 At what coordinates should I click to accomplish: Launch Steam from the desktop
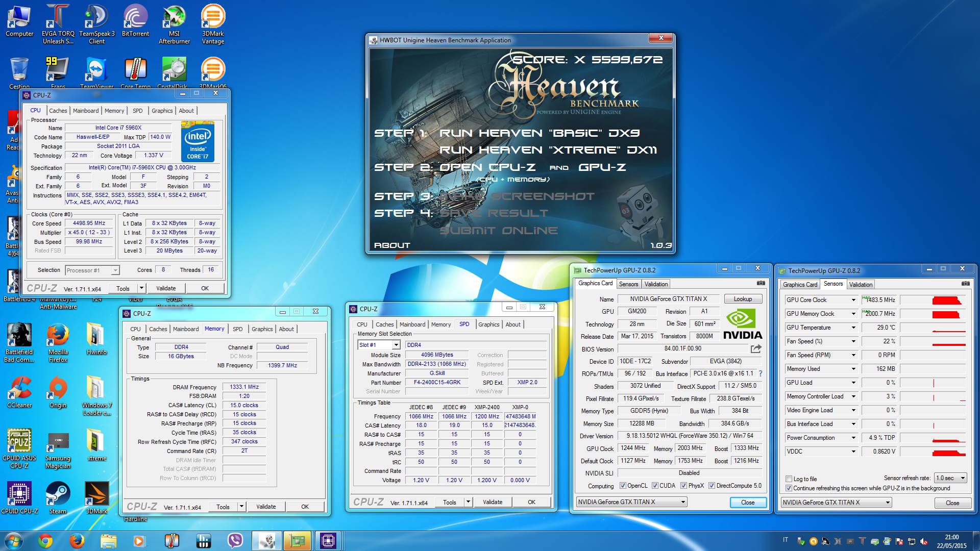tap(58, 497)
